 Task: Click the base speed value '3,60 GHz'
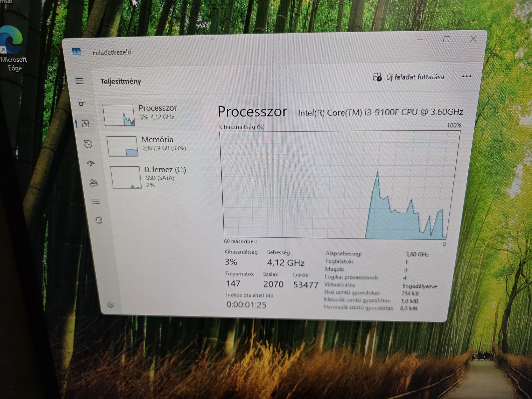coord(417,254)
